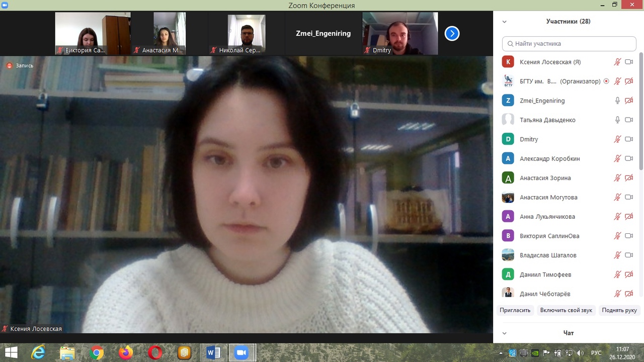Select Николай Сер... video thumbnail

[247, 34]
